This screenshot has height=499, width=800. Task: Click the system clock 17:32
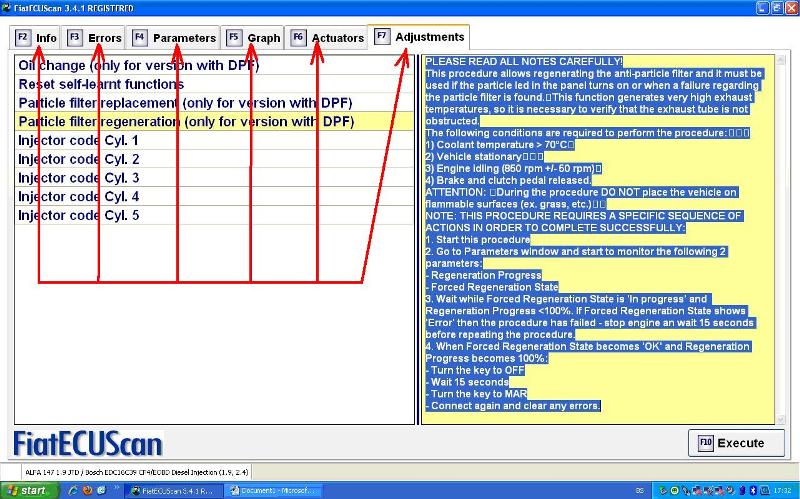[x=782, y=490]
